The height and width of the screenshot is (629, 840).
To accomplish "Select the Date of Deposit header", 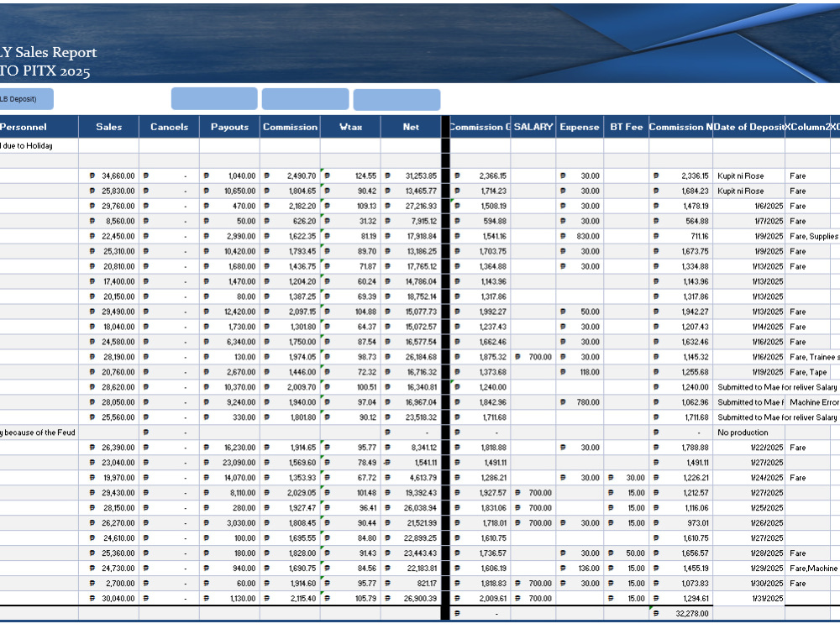I will click(x=749, y=127).
